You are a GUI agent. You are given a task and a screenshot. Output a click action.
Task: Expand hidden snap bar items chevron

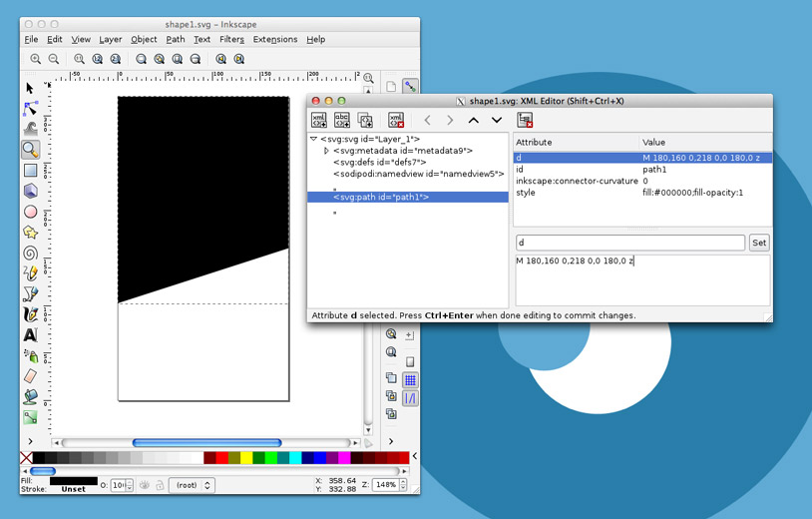tap(391, 441)
